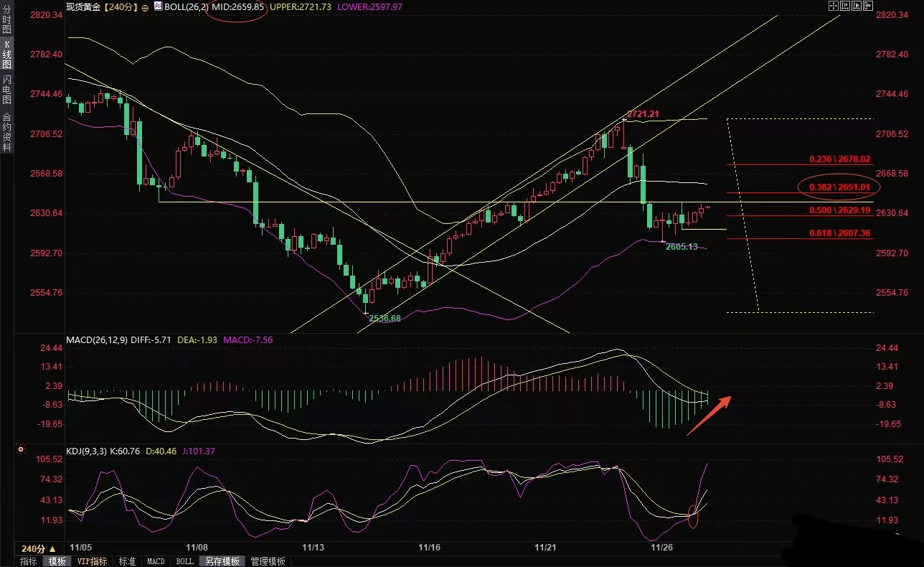Open 合约资料 side tab

pyautogui.click(x=6, y=131)
